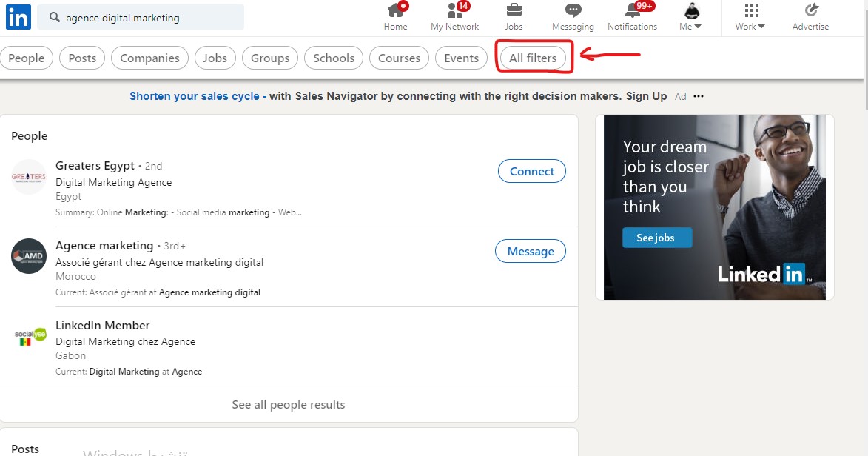Filter results by Groups

tap(270, 58)
